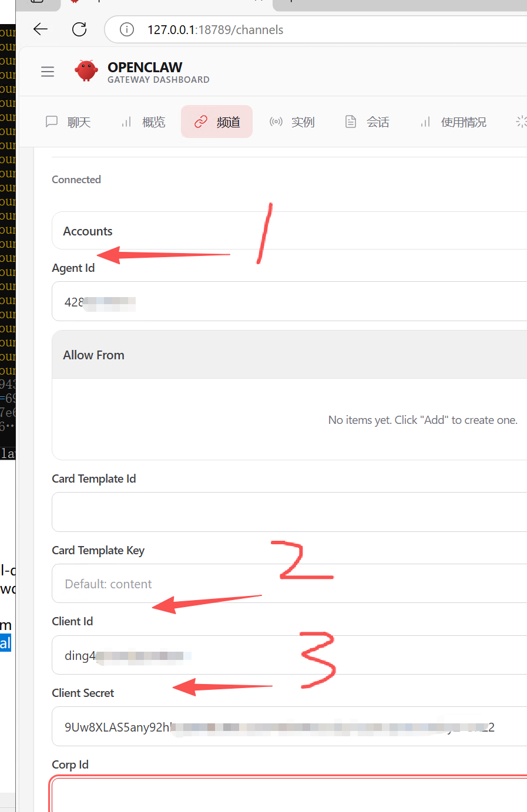
Task: Open the hamburger sidebar menu
Action: click(x=48, y=72)
